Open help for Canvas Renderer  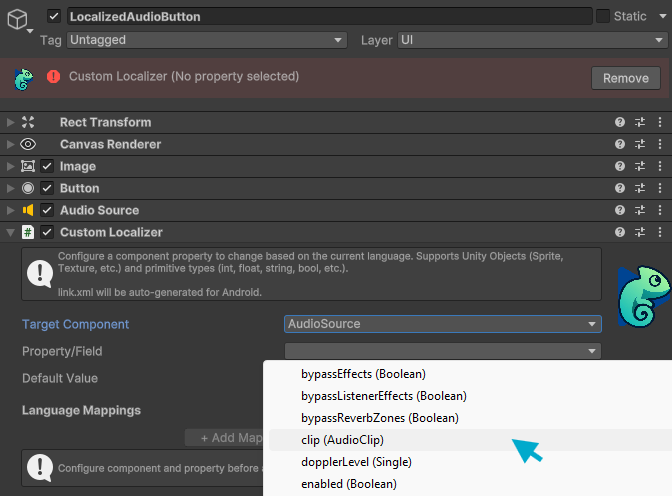coord(620,144)
